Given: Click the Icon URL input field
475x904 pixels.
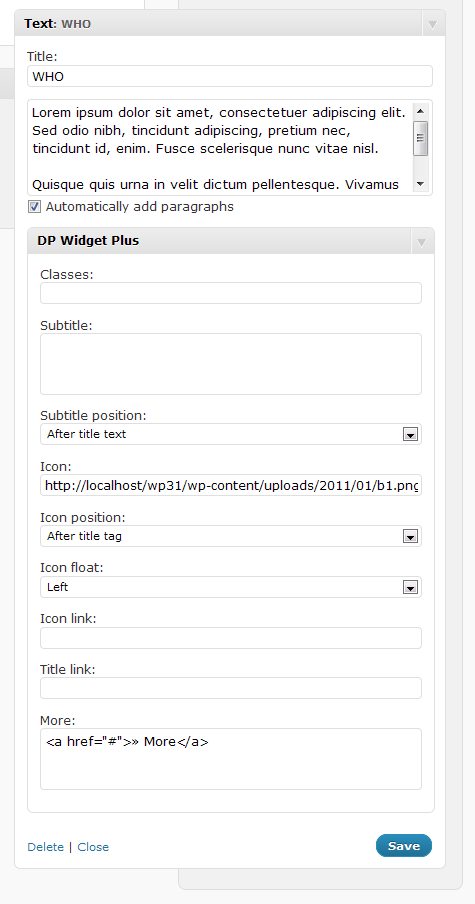Looking at the screenshot, I should (231, 485).
